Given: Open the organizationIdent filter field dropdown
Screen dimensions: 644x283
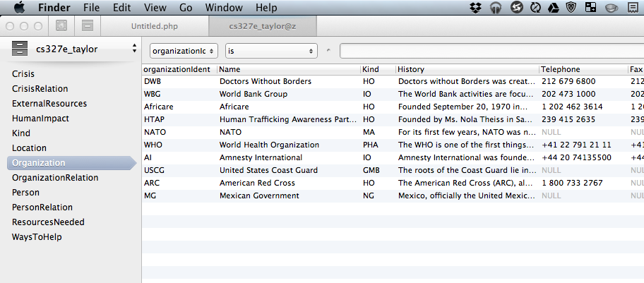Looking at the screenshot, I should tap(184, 51).
